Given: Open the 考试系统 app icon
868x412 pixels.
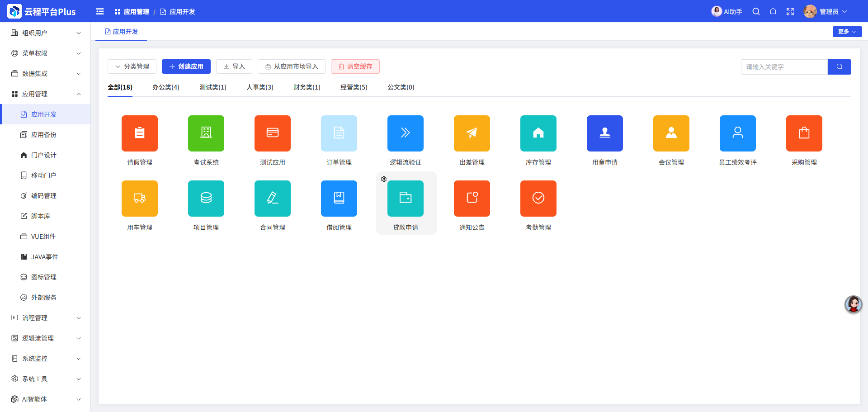Looking at the screenshot, I should tap(206, 133).
